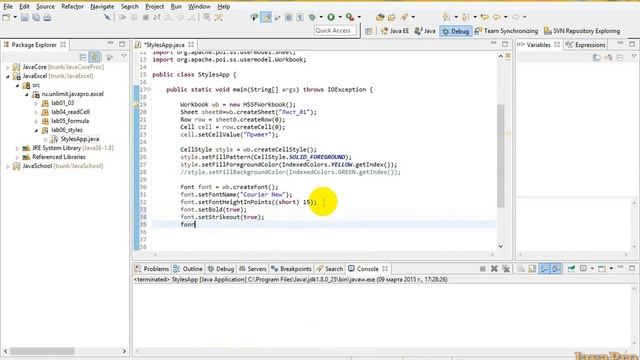The width and height of the screenshot is (640, 360).
Task: Click the New Java Package icon
Action: coord(380,17)
